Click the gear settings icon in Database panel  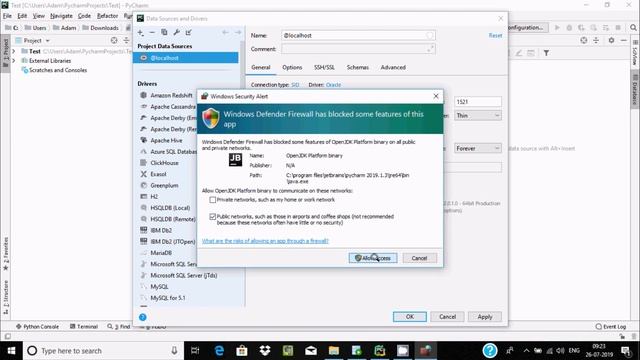[611, 40]
